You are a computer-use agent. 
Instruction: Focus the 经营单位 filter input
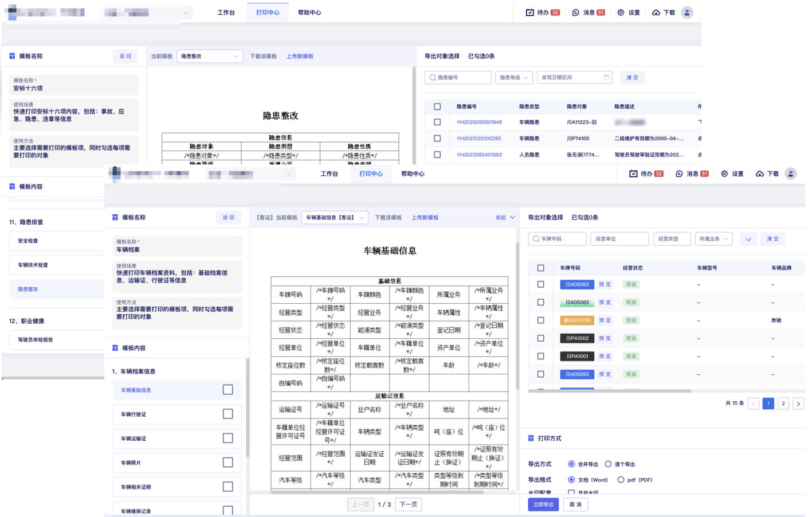[619, 239]
